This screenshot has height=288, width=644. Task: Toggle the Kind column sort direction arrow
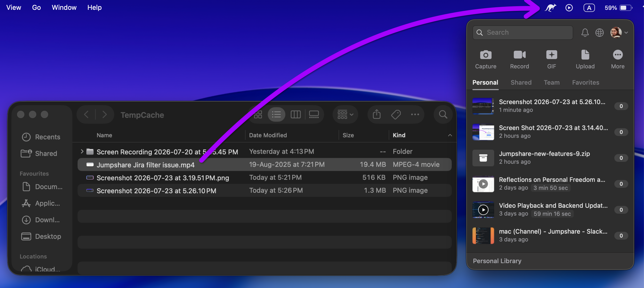coord(450,135)
